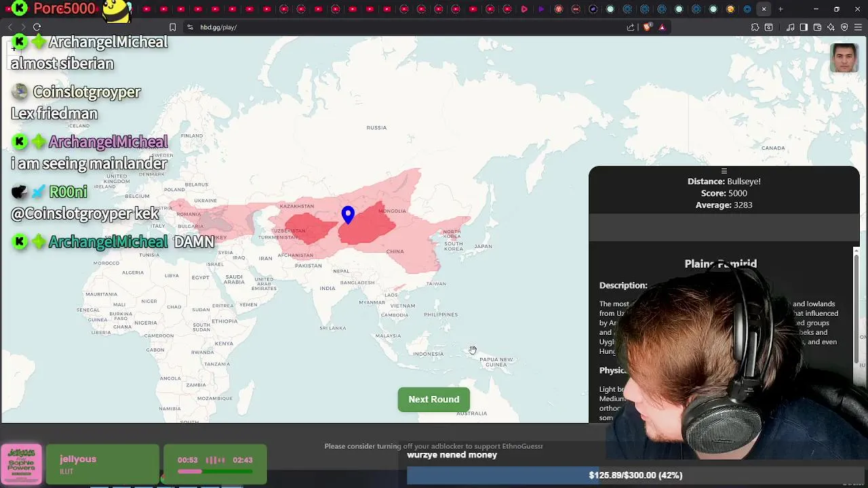Image resolution: width=868 pixels, height=488 pixels.
Task: Click the Next Round button
Action: pyautogui.click(x=434, y=399)
